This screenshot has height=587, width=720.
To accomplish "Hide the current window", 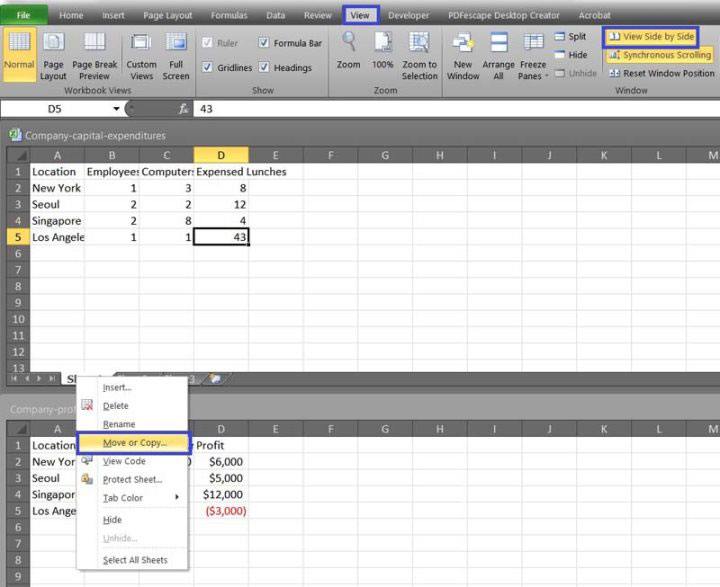I will 571,55.
